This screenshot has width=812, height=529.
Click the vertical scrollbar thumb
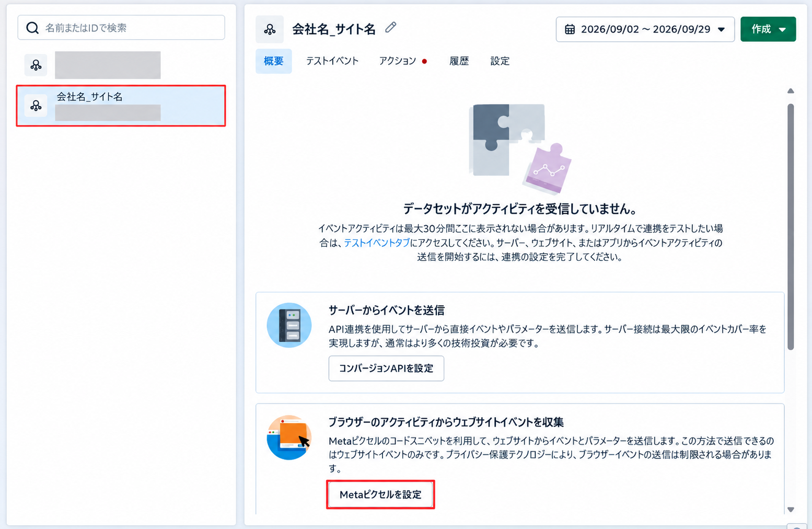[791, 226]
